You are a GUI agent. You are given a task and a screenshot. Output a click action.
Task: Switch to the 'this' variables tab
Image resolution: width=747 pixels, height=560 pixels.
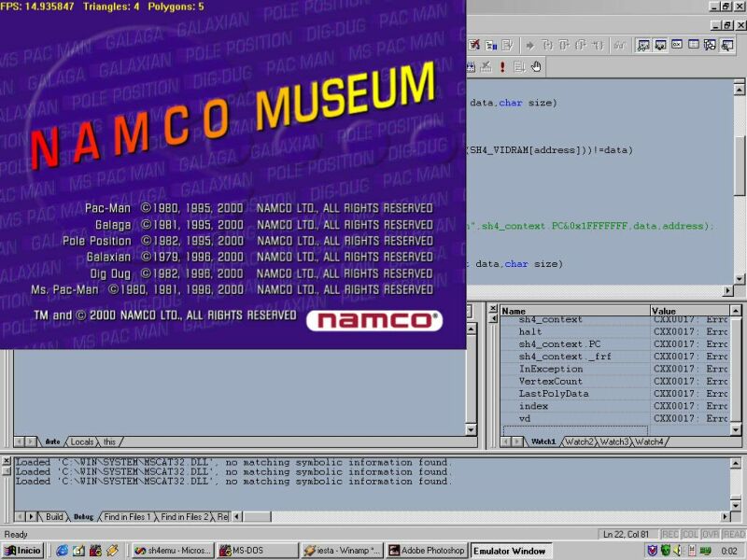(109, 441)
